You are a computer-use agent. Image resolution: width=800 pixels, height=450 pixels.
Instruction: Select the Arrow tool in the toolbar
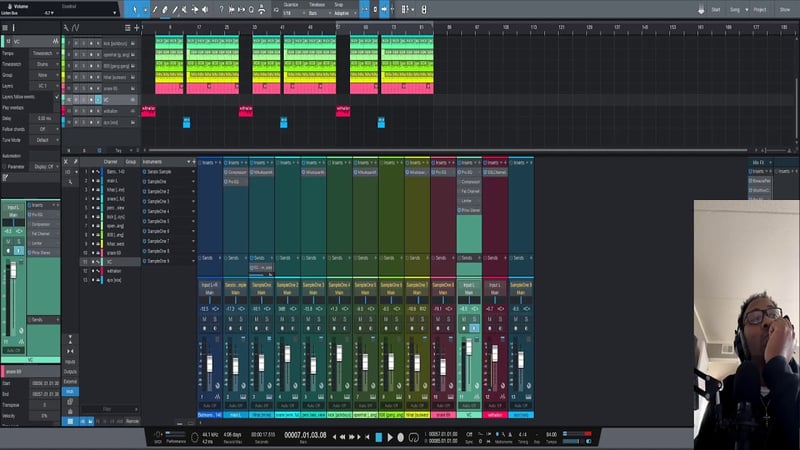coord(137,9)
